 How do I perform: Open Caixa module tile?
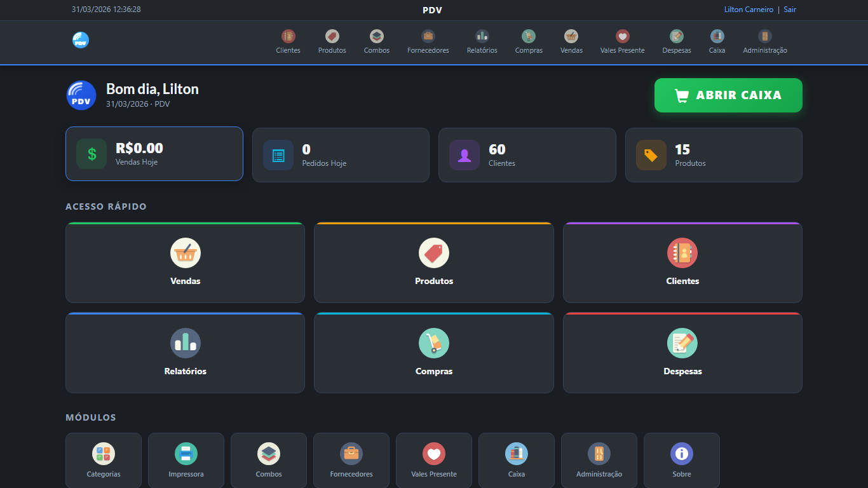[517, 461]
